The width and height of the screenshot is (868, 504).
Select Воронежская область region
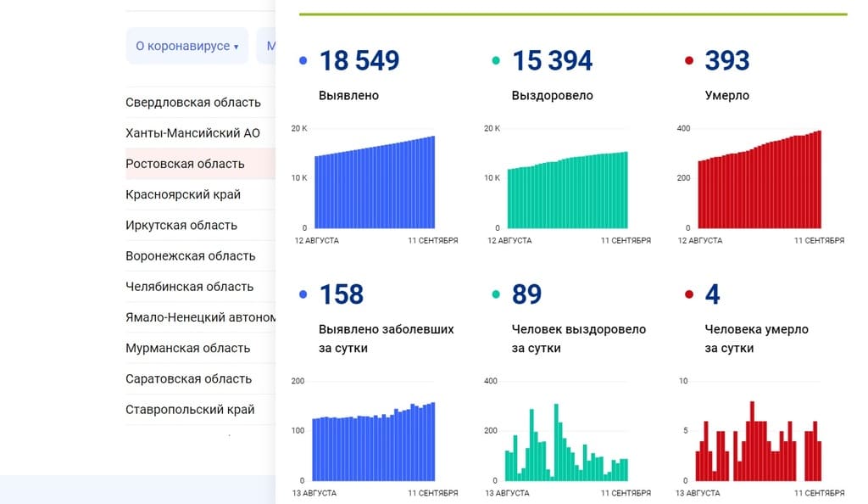point(190,256)
